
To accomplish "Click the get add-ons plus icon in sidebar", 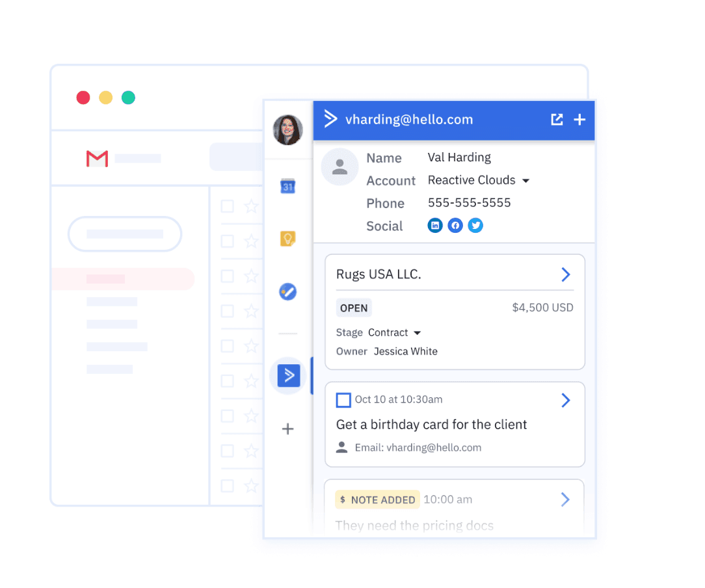I will (x=287, y=429).
